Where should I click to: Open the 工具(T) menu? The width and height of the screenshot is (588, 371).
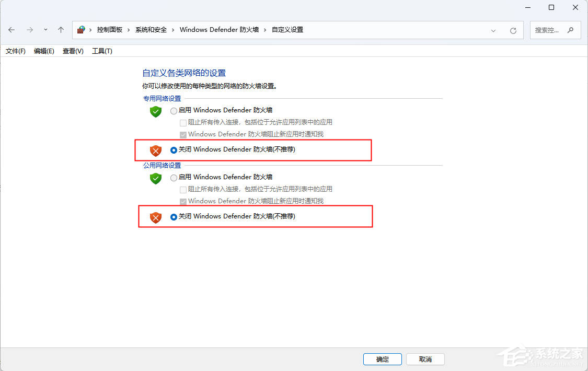point(102,51)
